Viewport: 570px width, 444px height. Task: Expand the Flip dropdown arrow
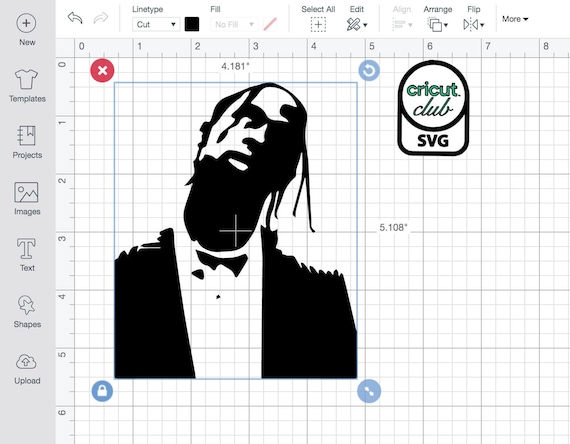point(482,25)
